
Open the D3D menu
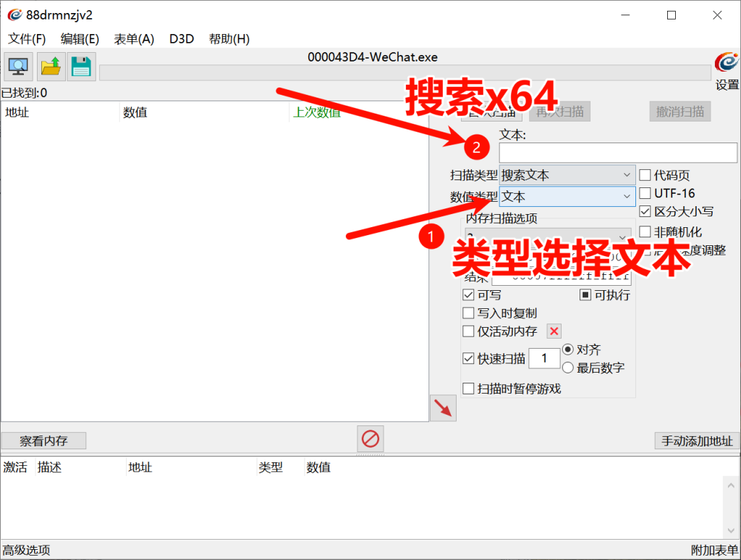[x=182, y=39]
